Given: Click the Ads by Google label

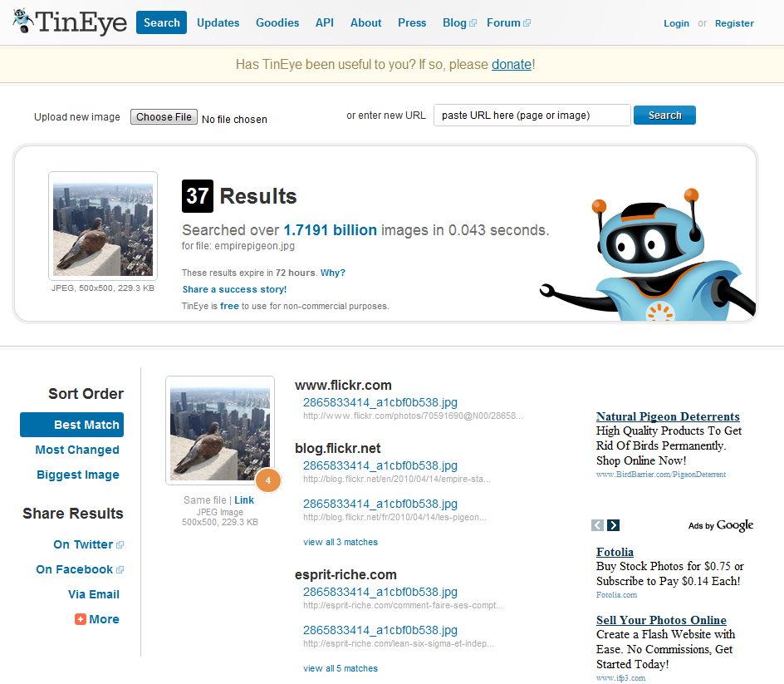Looking at the screenshot, I should point(721,525).
